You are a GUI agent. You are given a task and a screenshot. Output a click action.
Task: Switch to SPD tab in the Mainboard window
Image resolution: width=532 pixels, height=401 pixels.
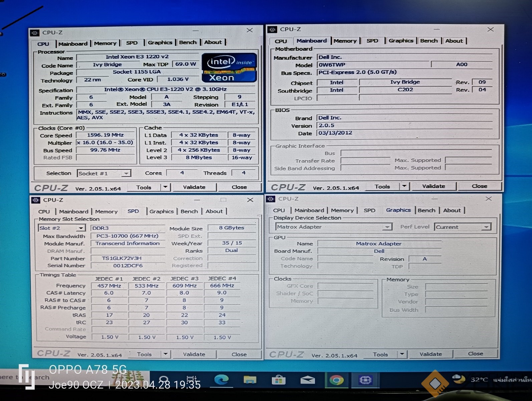click(x=372, y=41)
